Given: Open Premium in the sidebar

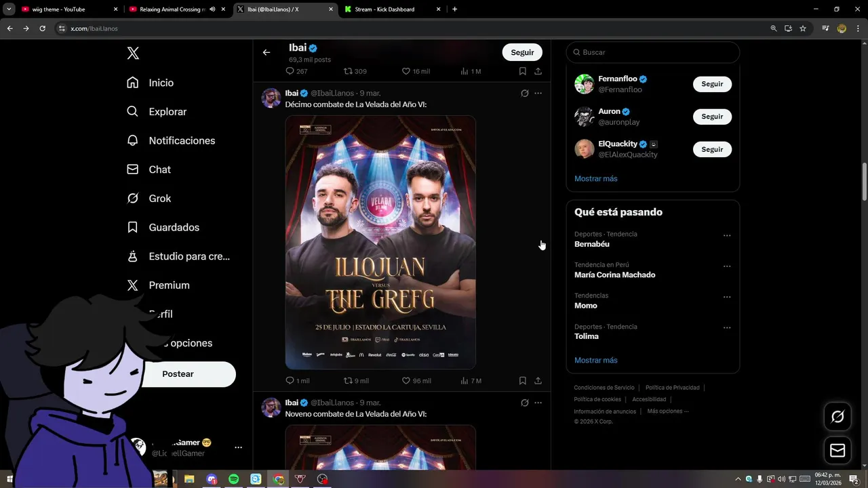Looking at the screenshot, I should coord(158,285).
